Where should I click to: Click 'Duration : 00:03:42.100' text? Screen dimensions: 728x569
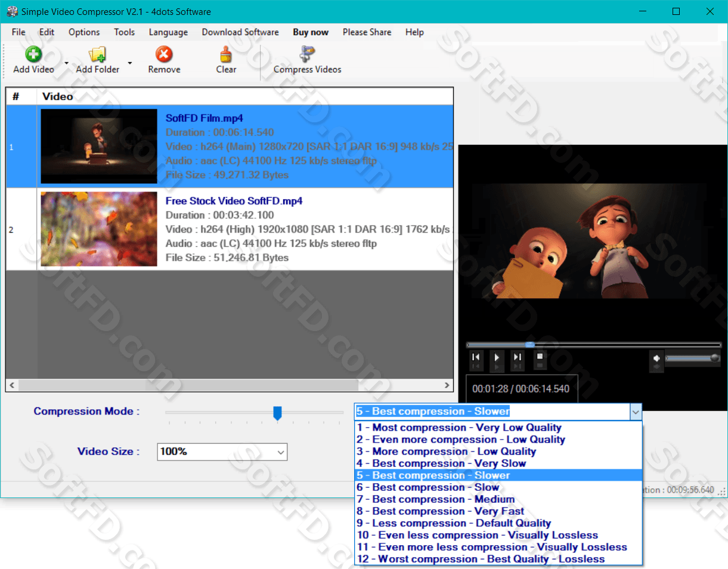tap(220, 215)
